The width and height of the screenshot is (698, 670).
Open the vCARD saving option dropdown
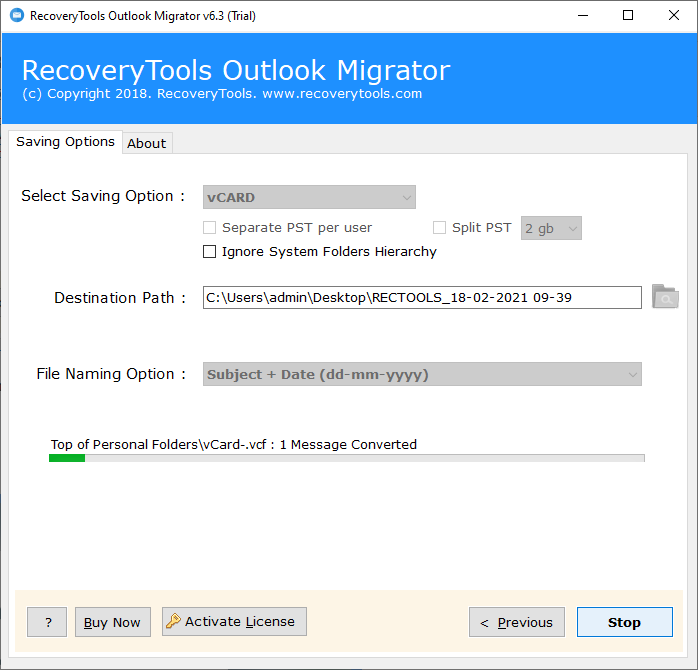pyautogui.click(x=309, y=197)
